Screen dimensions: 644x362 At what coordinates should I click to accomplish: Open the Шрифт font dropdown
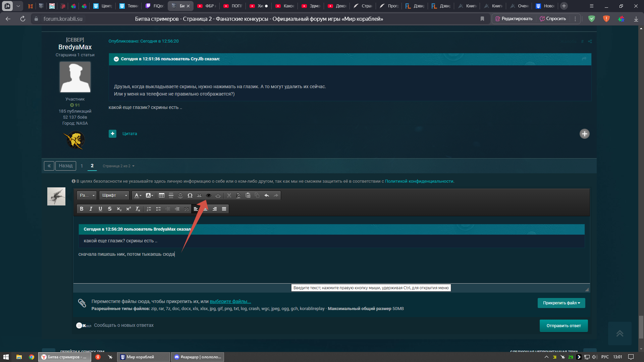point(114,195)
